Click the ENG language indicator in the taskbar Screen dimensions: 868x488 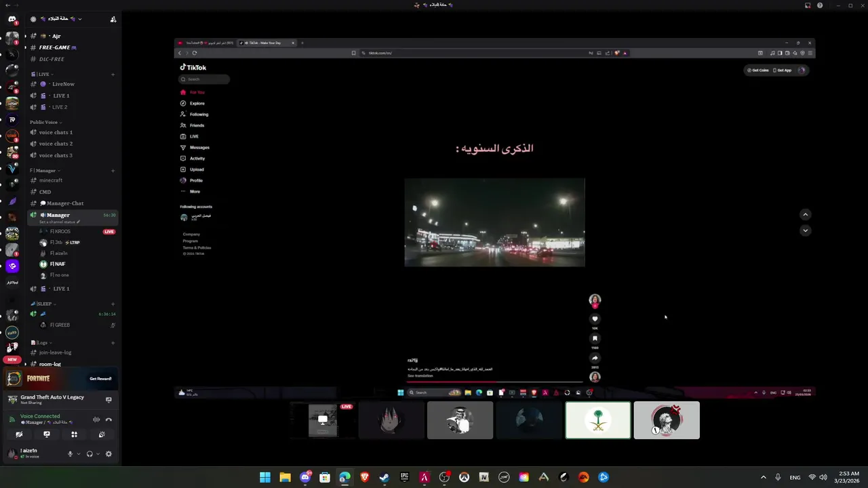coord(795,477)
